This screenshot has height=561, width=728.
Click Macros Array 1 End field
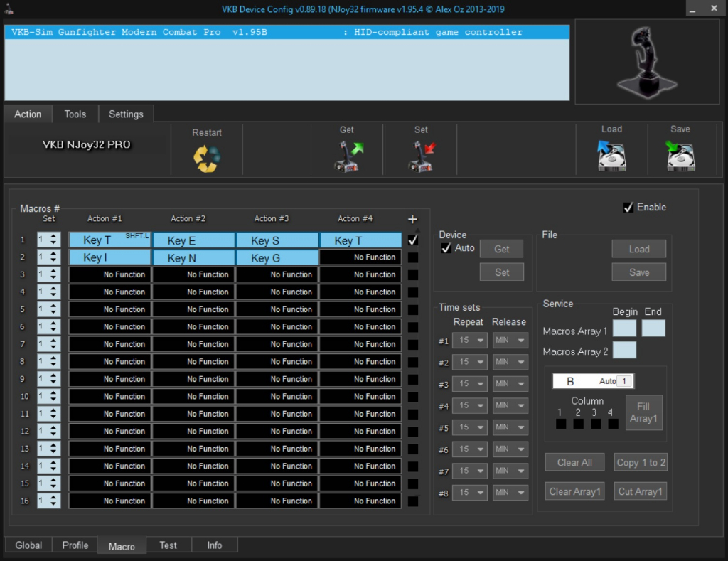[x=653, y=328]
